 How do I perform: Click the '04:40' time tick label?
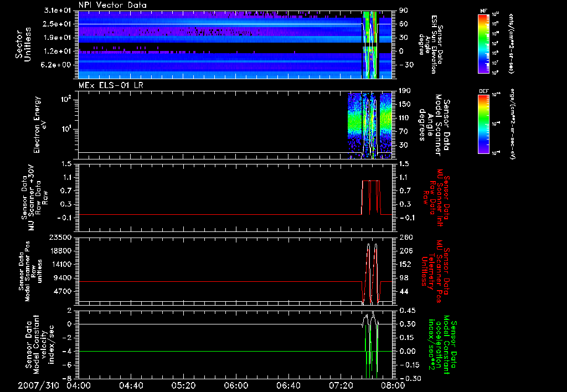[131, 385]
